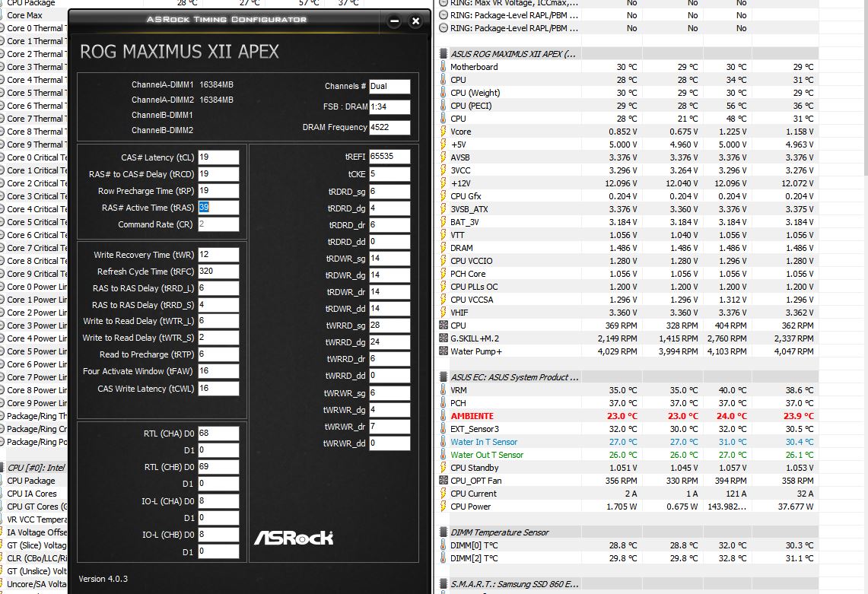Click the Motherboard thermometer icon
Image resolution: width=868 pixels, height=594 pixels.
point(444,67)
